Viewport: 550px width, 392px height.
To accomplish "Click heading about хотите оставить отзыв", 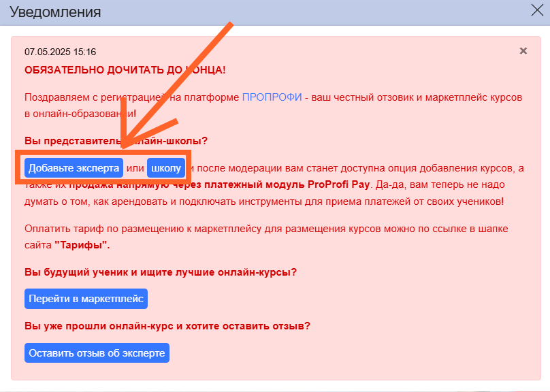I will pyautogui.click(x=167, y=326).
